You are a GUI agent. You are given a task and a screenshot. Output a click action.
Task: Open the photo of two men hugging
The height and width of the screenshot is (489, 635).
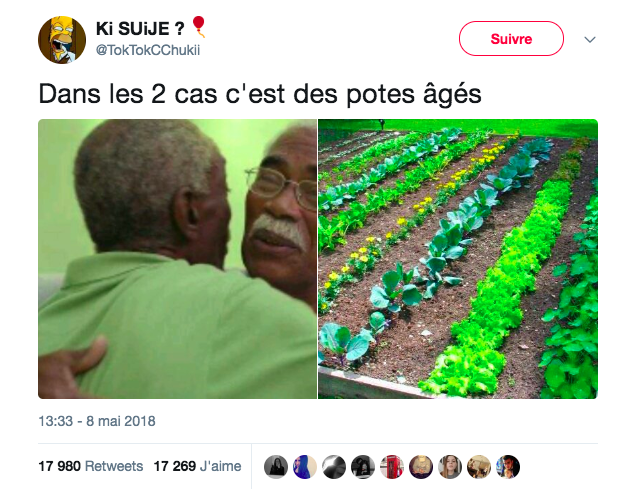[x=177, y=259]
